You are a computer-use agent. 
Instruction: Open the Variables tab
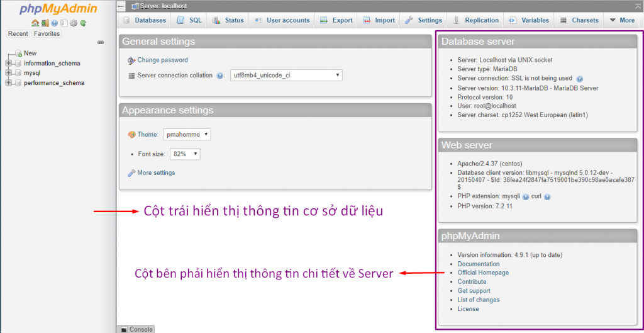(x=529, y=20)
